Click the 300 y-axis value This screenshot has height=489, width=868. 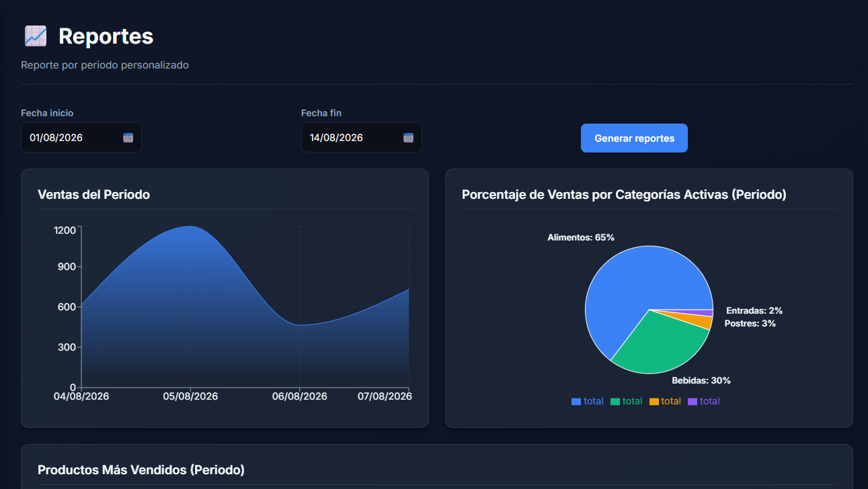[x=68, y=347]
